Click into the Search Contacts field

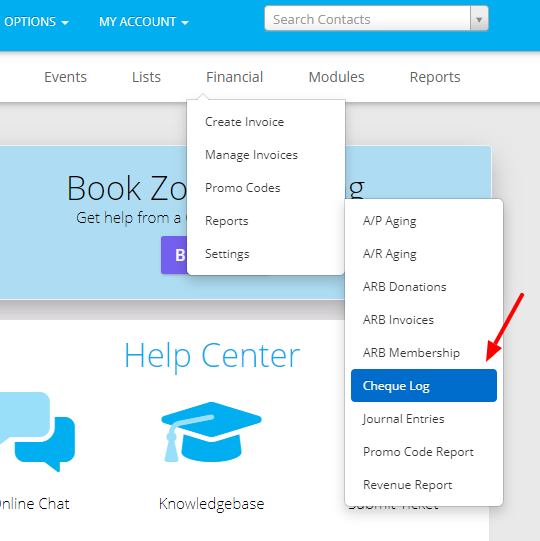pos(367,19)
